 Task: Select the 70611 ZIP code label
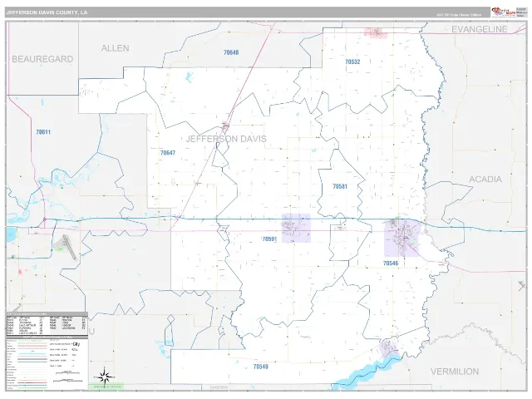pos(43,132)
